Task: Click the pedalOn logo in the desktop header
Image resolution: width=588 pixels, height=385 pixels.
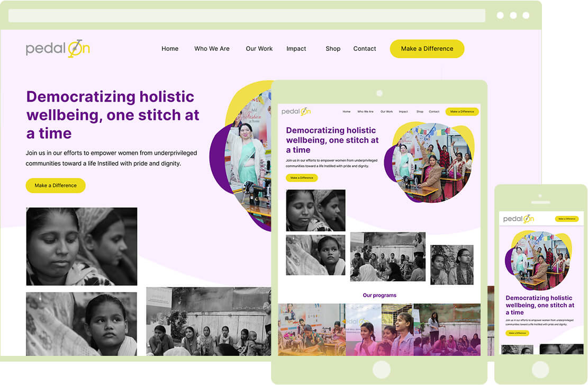Action: pyautogui.click(x=58, y=49)
